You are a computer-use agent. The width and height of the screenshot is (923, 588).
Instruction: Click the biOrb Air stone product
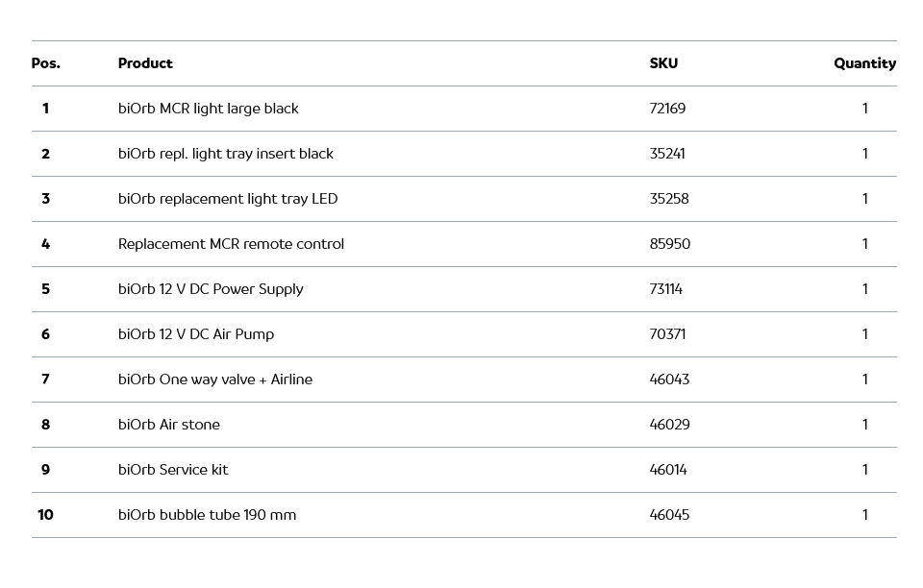click(169, 425)
